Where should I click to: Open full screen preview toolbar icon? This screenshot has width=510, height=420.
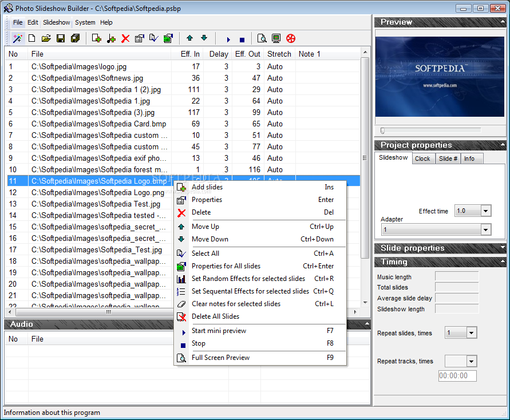pos(262,38)
